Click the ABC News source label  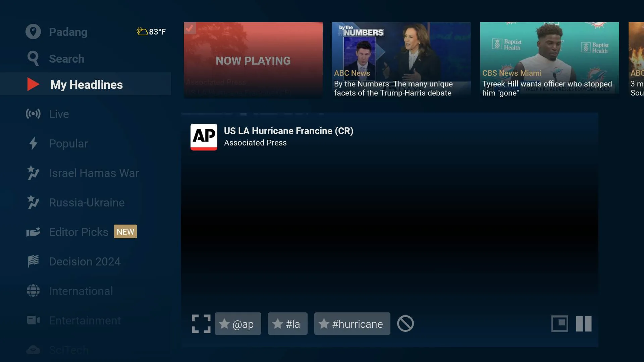coord(352,73)
